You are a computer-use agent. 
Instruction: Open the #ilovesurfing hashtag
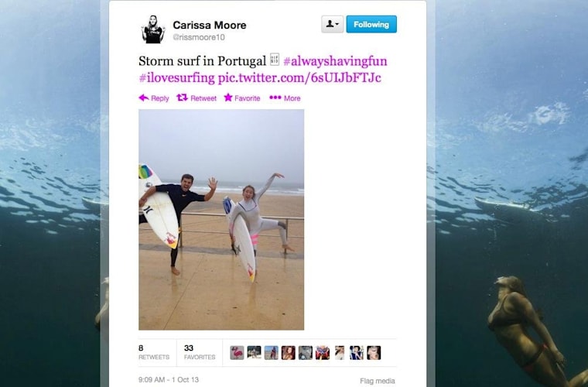click(x=176, y=77)
